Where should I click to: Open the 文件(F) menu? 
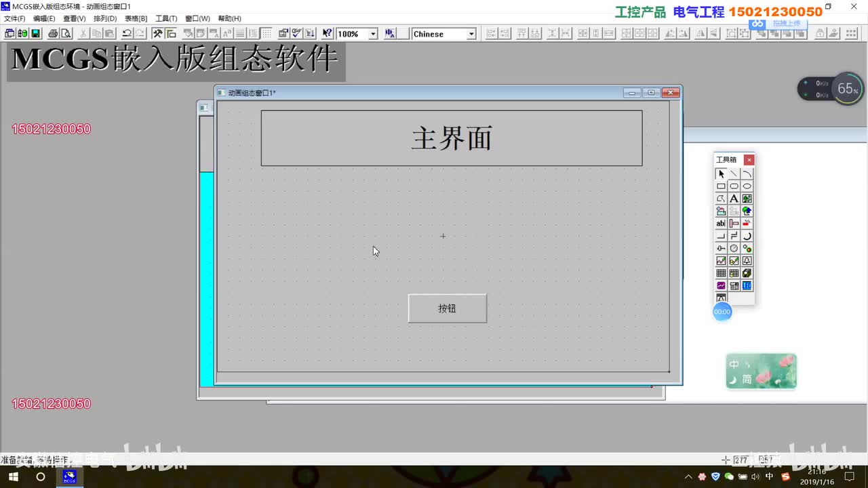[15, 18]
